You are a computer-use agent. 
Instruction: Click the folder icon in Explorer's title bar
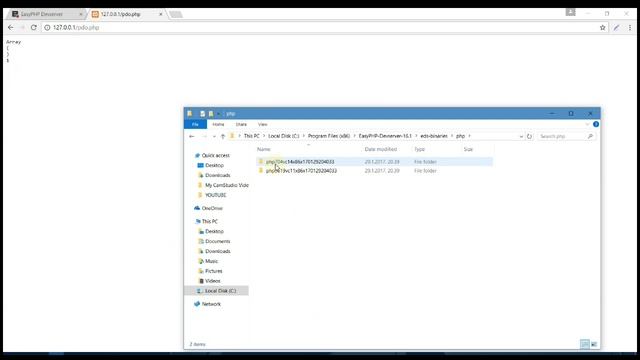[190, 113]
